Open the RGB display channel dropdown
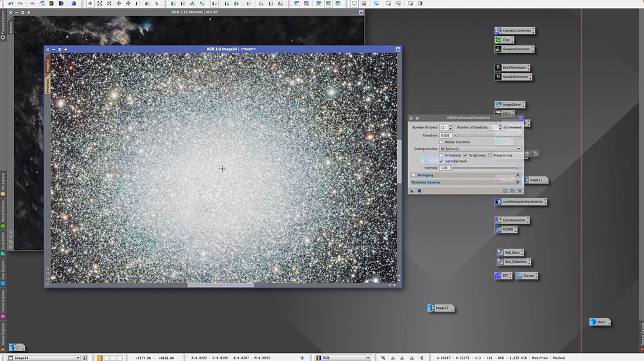The width and height of the screenshot is (644, 361). 343,358
